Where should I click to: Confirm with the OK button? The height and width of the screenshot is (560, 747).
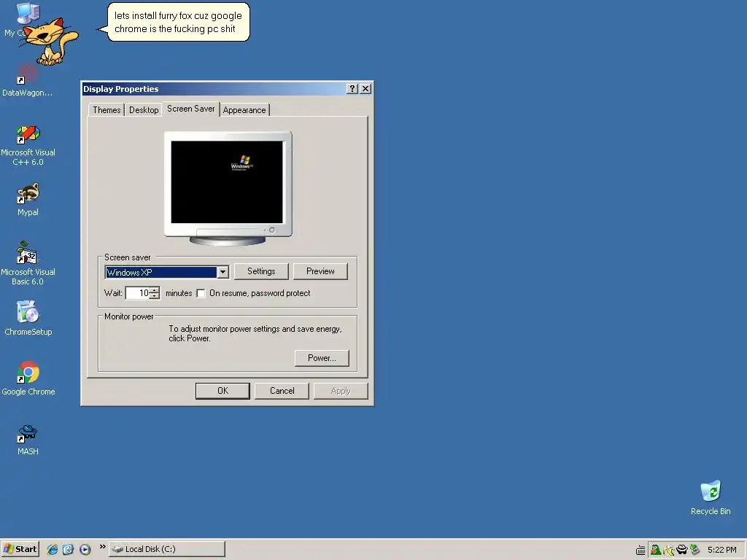222,391
